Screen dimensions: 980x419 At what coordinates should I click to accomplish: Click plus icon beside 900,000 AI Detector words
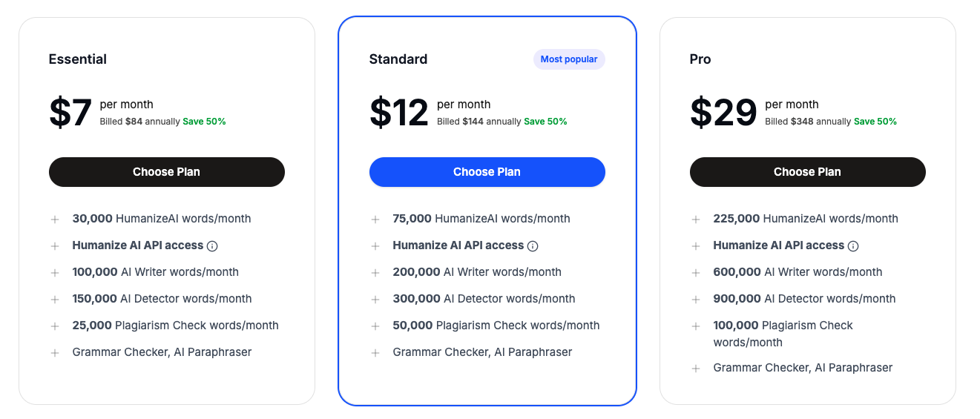point(696,300)
